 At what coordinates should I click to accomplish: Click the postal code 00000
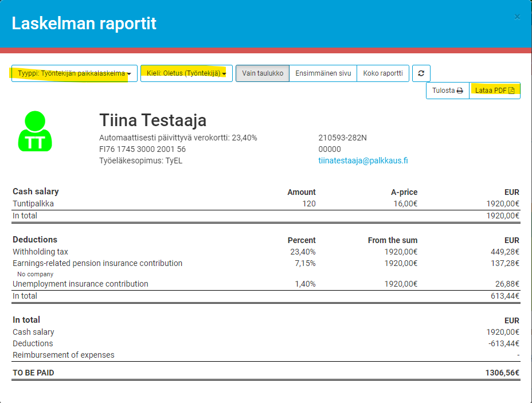coord(330,149)
